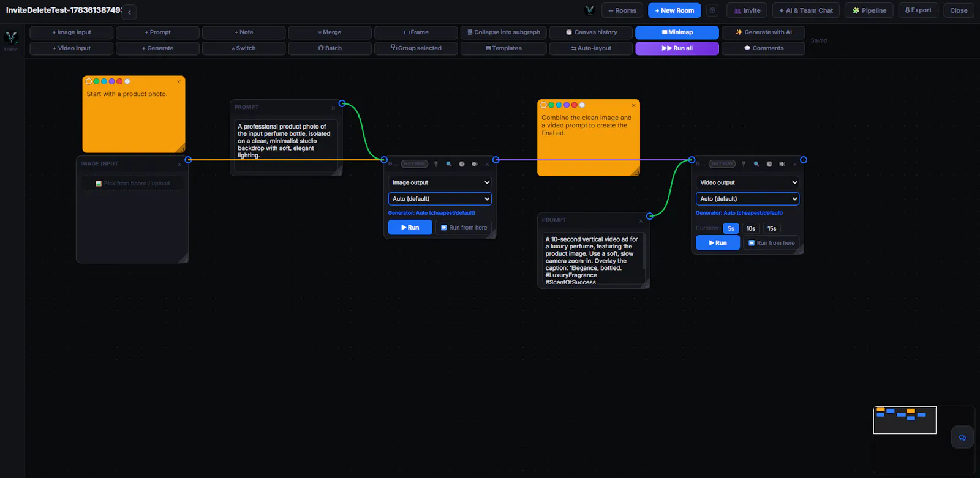Viewport: 980px width, 478px height.
Task: Open the Templates menu
Action: coord(503,48)
